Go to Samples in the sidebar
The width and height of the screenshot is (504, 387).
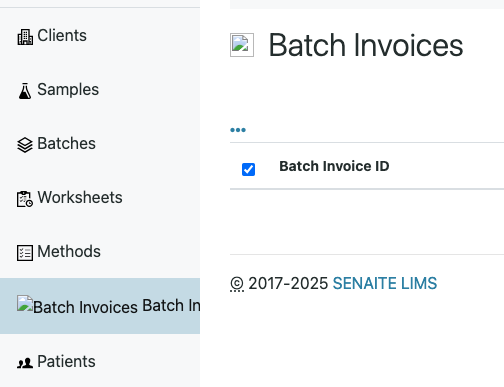pyautogui.click(x=68, y=89)
